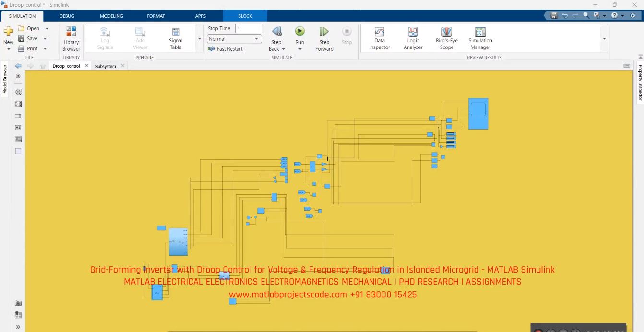Switch to the Subsystem tab
Viewport: 644px width, 332px height.
point(106,66)
